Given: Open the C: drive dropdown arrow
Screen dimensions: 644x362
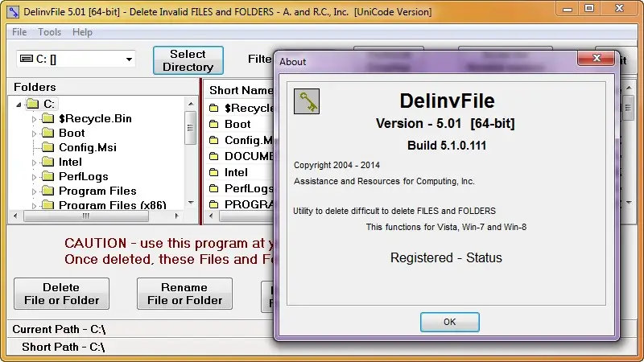Looking at the screenshot, I should click(x=129, y=60).
